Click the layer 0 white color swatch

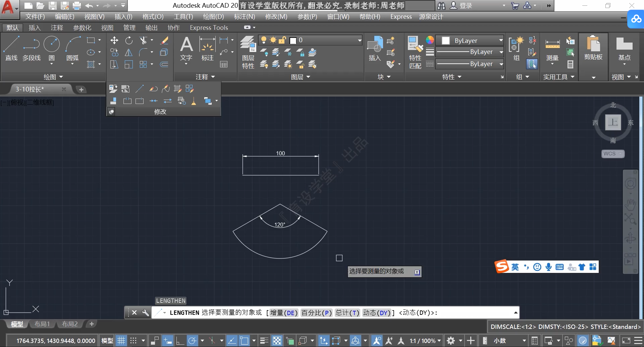pyautogui.click(x=293, y=41)
